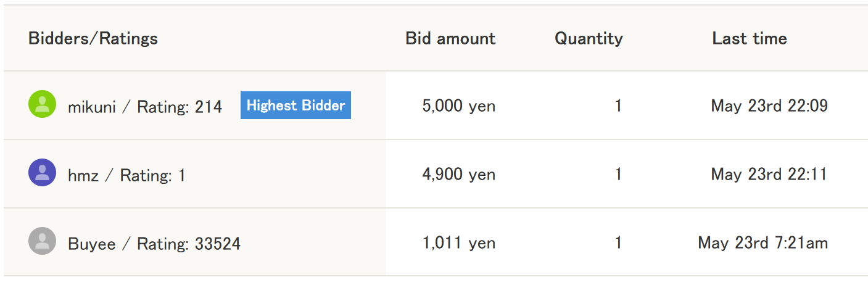Click quantity 1 in hmz's row

point(618,175)
